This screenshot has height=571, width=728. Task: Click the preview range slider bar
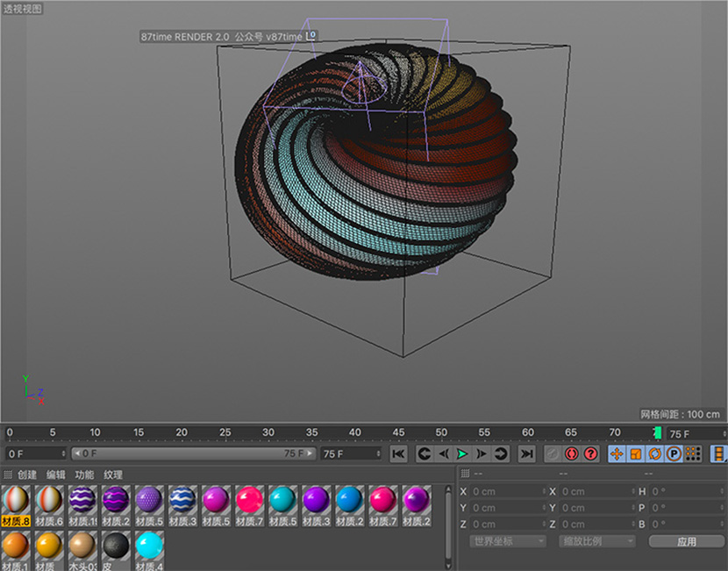[194, 453]
